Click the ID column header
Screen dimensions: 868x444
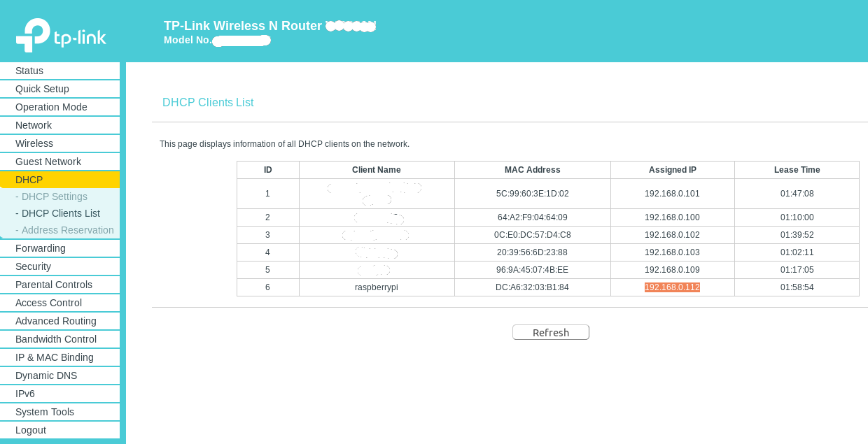(267, 170)
